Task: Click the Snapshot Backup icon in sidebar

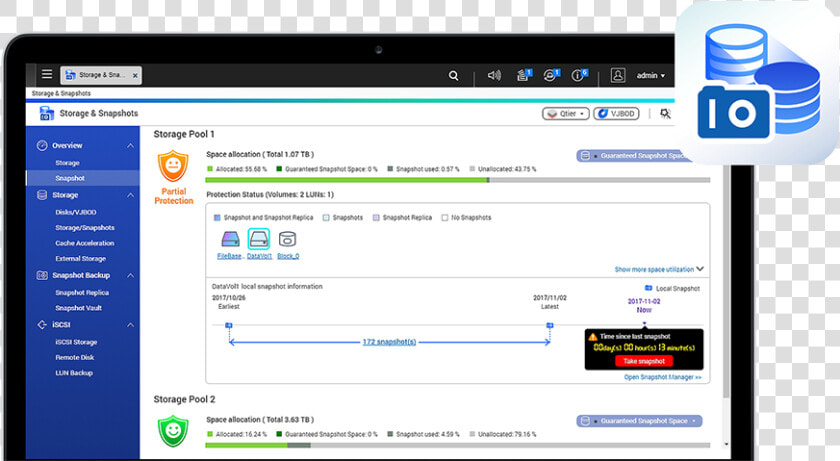Action: tap(42, 275)
